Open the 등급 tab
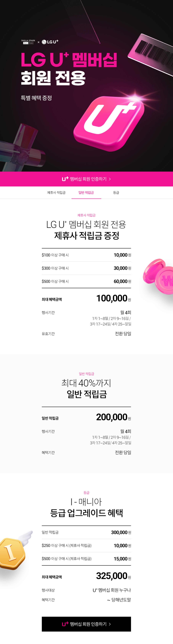This screenshot has height=644, width=173. coord(116,192)
